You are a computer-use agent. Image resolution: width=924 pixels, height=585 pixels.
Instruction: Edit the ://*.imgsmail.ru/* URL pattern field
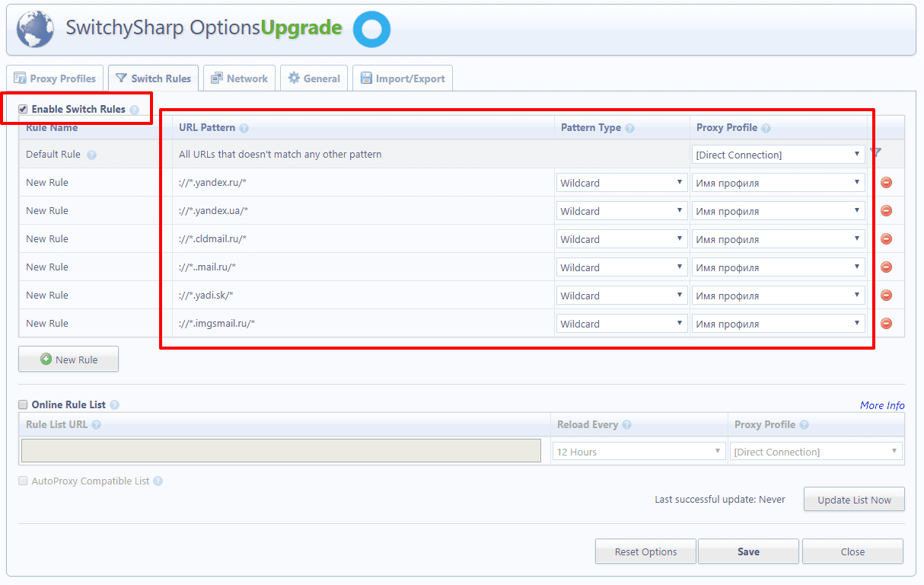(x=363, y=324)
